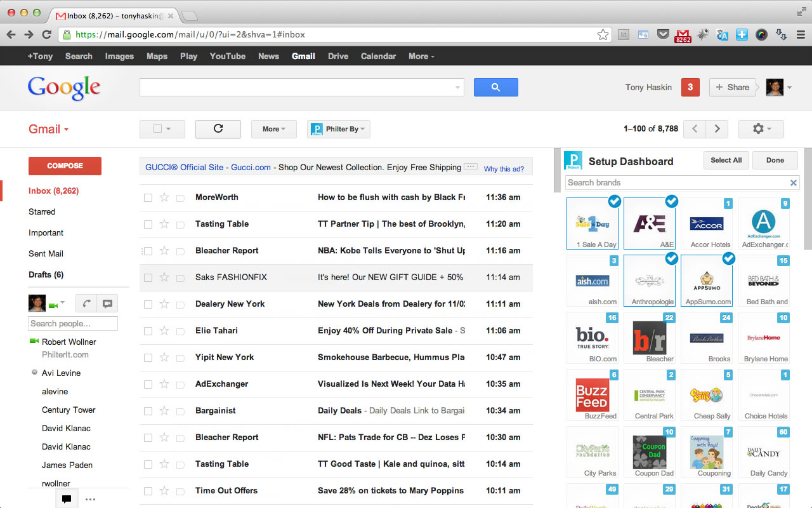Click the blue Google search magnifier button
The width and height of the screenshot is (812, 508).
pos(495,87)
